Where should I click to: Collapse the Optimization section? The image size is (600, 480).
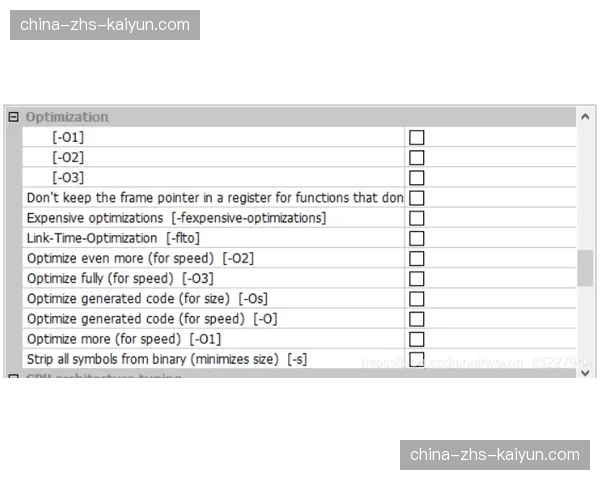click(13, 116)
